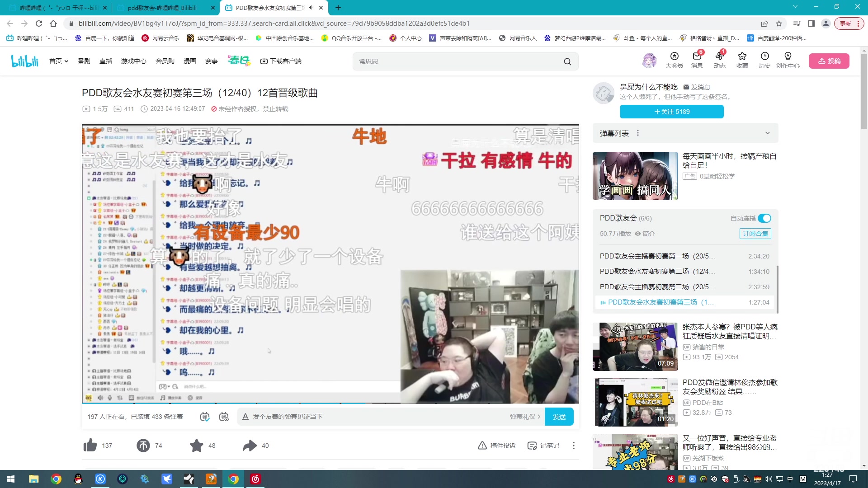Open the 收藏 favorites icon
The image size is (868, 488).
coord(742,60)
